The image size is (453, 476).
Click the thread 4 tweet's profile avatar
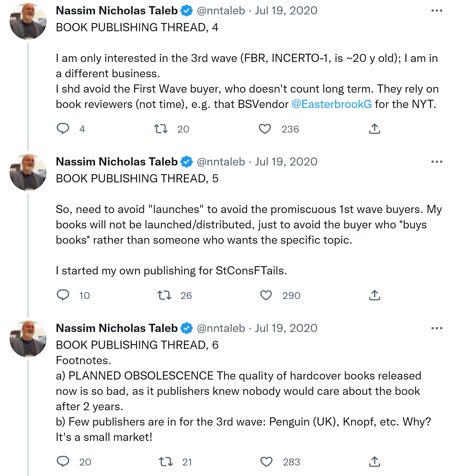[28, 21]
